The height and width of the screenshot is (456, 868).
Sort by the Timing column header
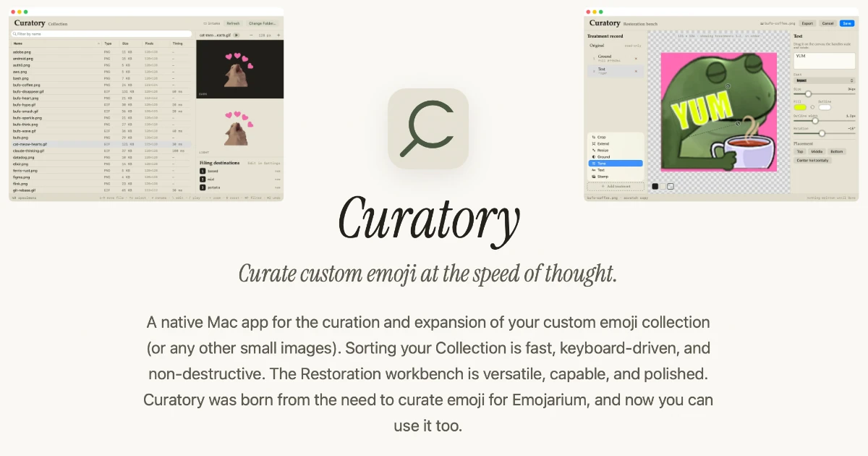tap(182, 43)
